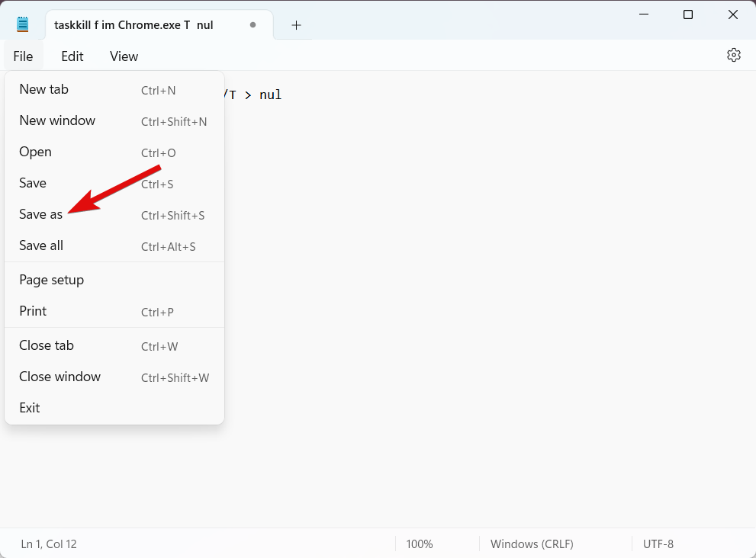Open the Notepad settings gear icon

tap(733, 56)
